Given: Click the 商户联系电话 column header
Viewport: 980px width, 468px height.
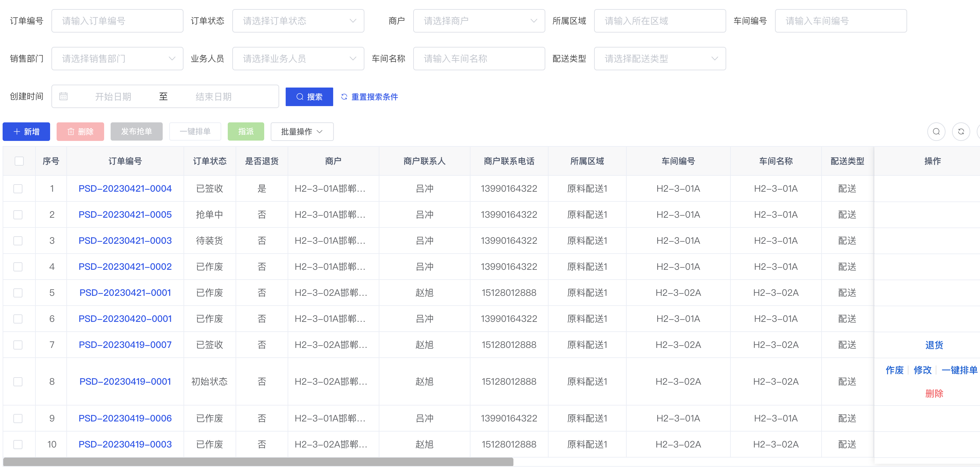Looking at the screenshot, I should (x=509, y=161).
